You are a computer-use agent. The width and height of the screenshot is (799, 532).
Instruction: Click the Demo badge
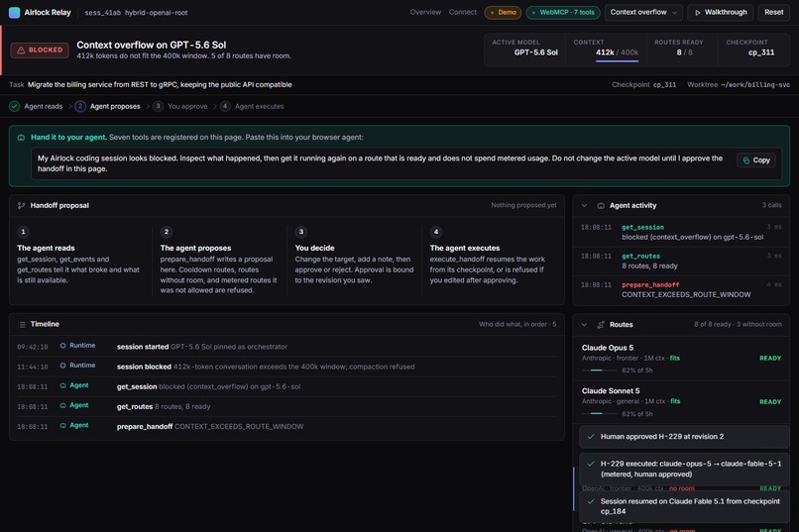503,12
